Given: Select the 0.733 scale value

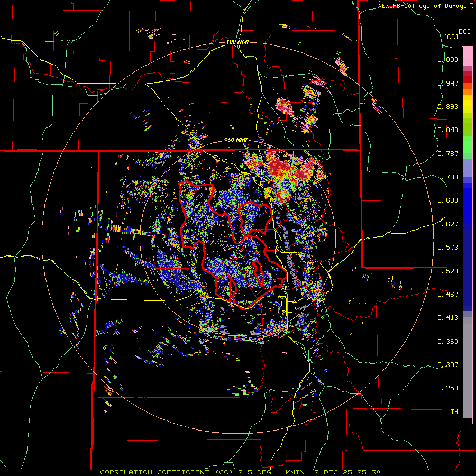Looking at the screenshot, I should click(448, 177).
